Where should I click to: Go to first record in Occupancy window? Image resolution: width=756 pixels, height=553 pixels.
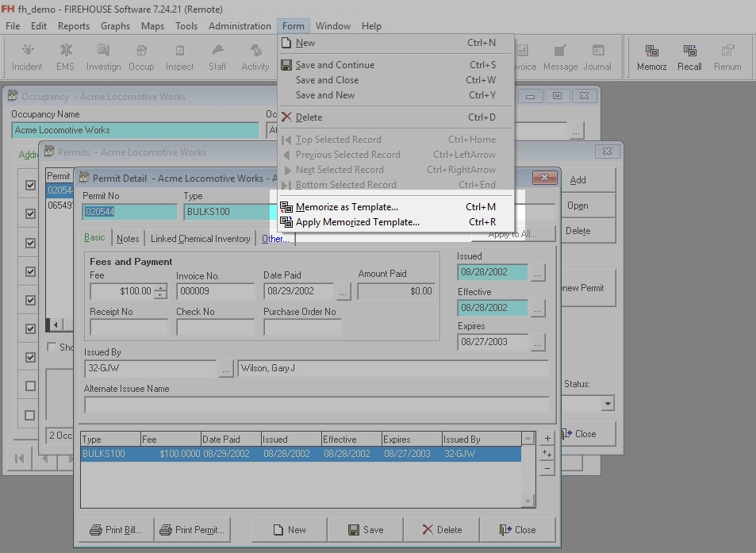19,459
